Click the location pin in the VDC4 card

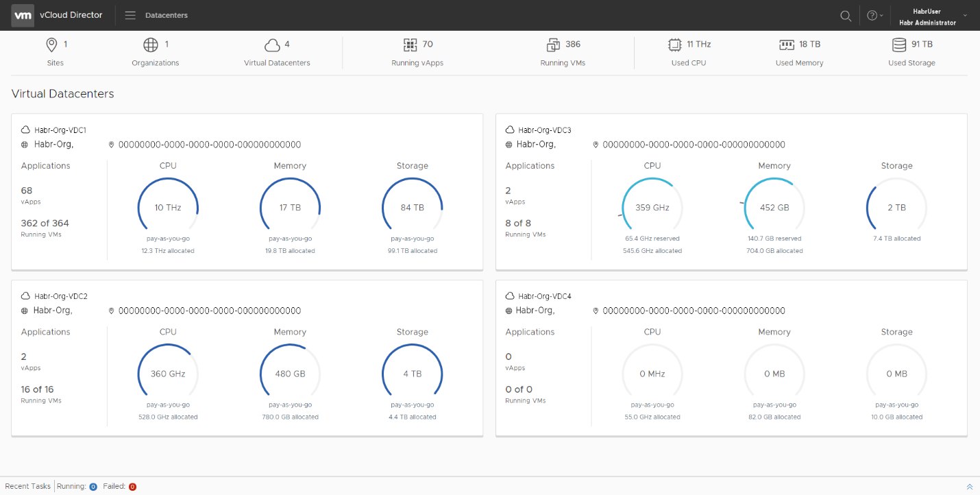point(596,311)
